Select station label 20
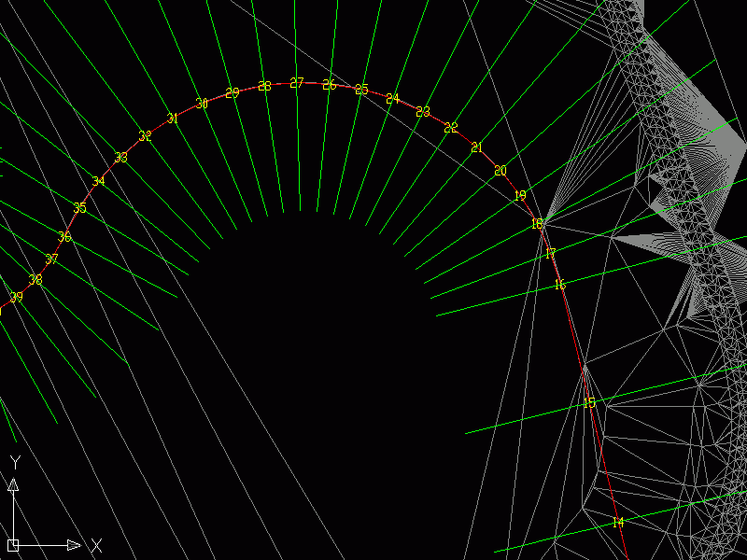 pos(500,171)
